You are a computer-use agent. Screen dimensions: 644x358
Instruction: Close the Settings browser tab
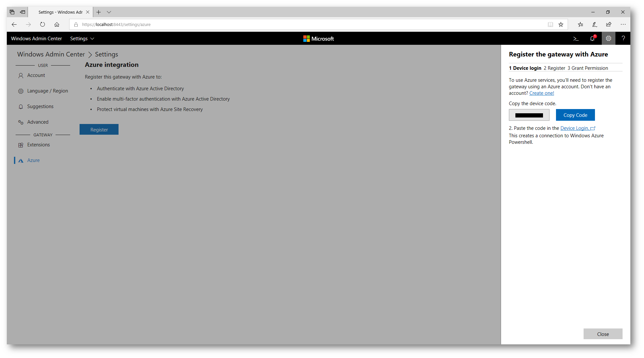tap(88, 12)
